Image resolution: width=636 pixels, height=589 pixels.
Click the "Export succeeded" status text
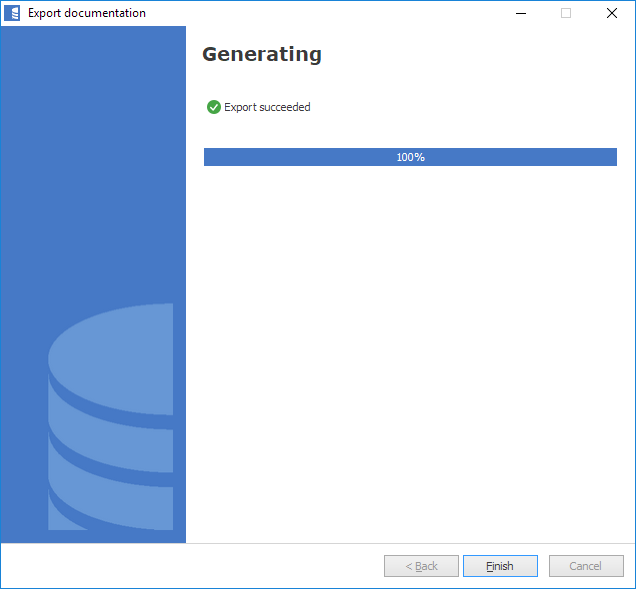267,107
